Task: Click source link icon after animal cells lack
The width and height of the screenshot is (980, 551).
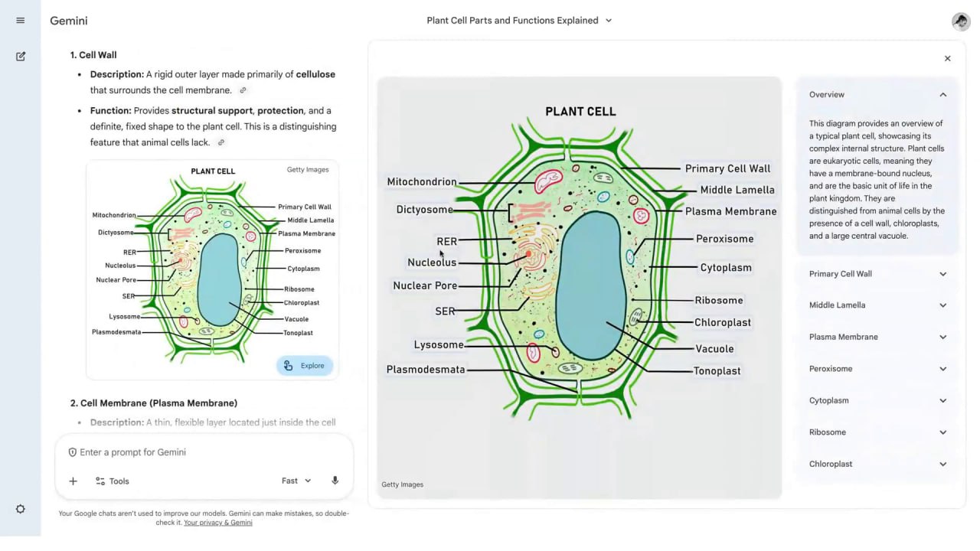Action: point(221,142)
